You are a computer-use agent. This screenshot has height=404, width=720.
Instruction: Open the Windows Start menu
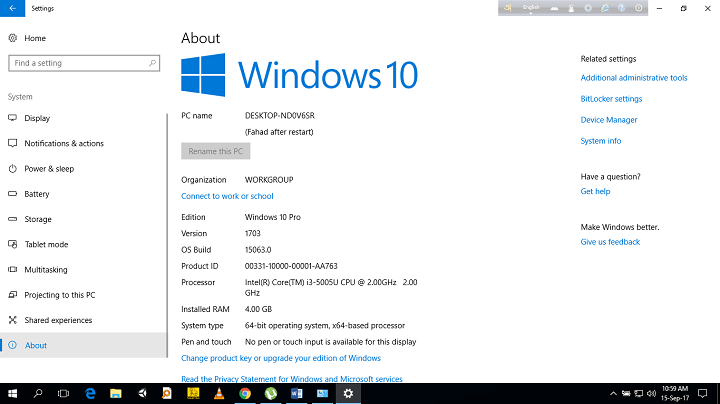(12, 393)
